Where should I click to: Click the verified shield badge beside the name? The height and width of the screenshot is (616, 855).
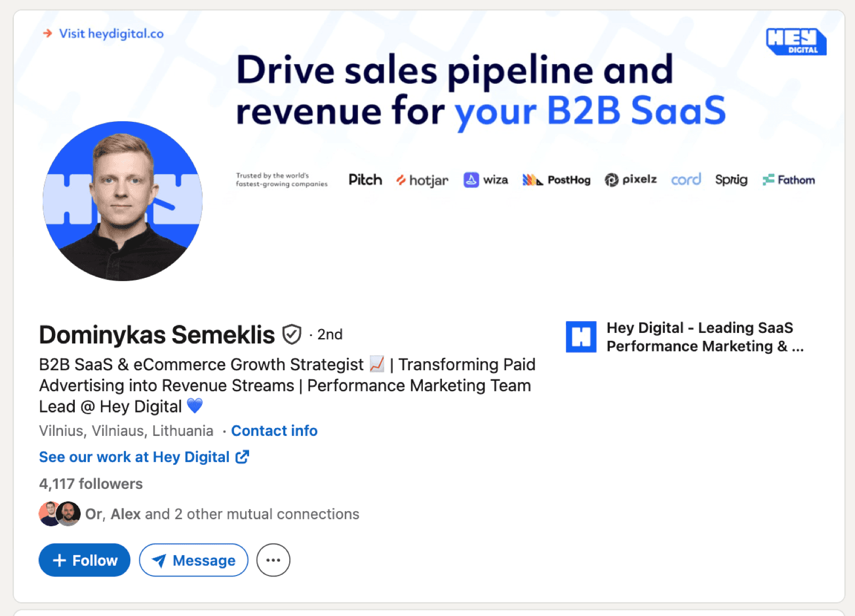[x=292, y=334]
